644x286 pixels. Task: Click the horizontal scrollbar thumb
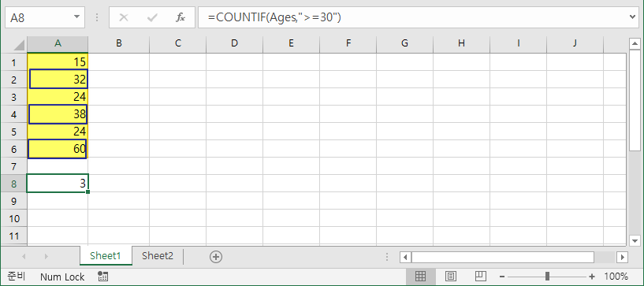503,258
